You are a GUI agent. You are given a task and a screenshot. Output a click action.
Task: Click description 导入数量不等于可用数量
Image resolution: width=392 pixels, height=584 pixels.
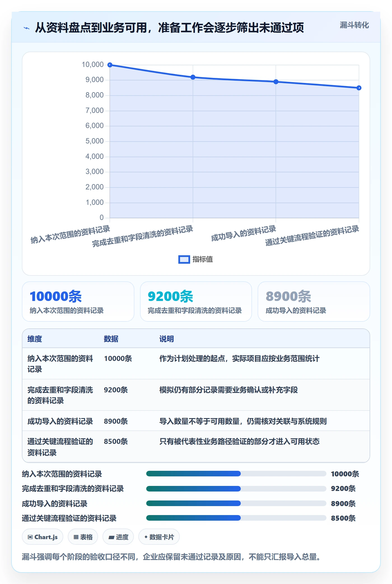click(243, 421)
